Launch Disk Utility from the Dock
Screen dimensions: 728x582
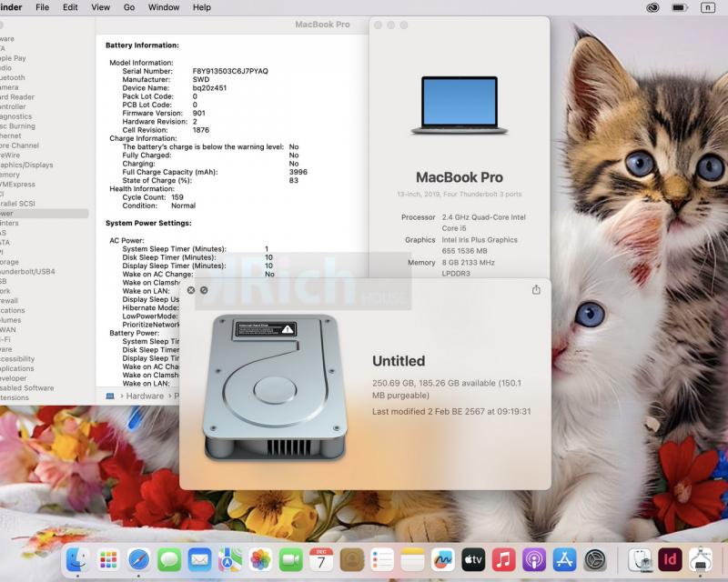click(x=641, y=559)
